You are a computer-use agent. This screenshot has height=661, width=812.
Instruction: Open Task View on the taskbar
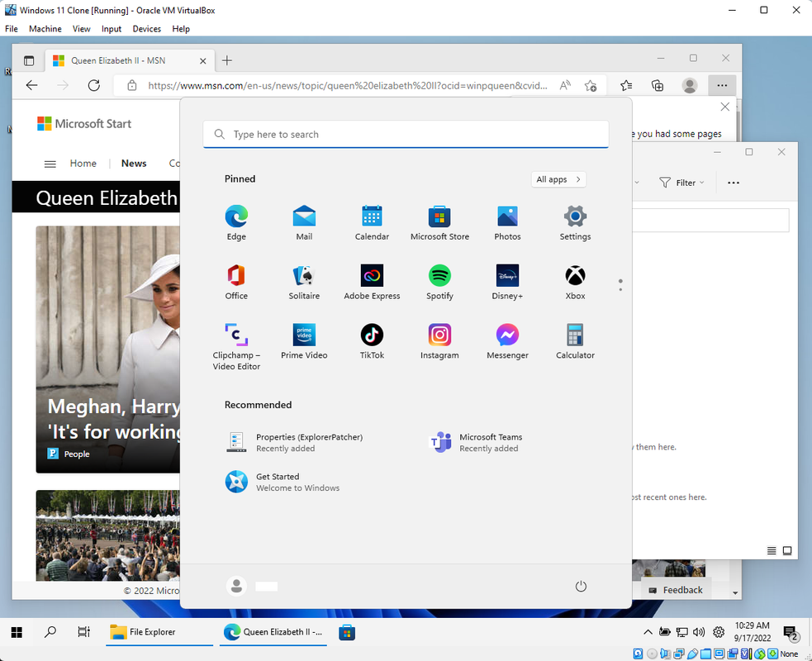[x=84, y=632]
